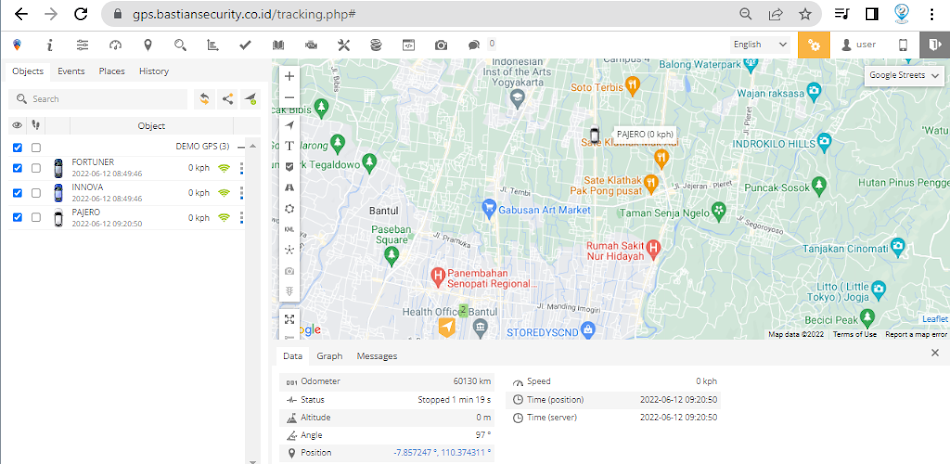The width and height of the screenshot is (950, 464).
Task: Click Report a map error link
Action: click(x=915, y=334)
